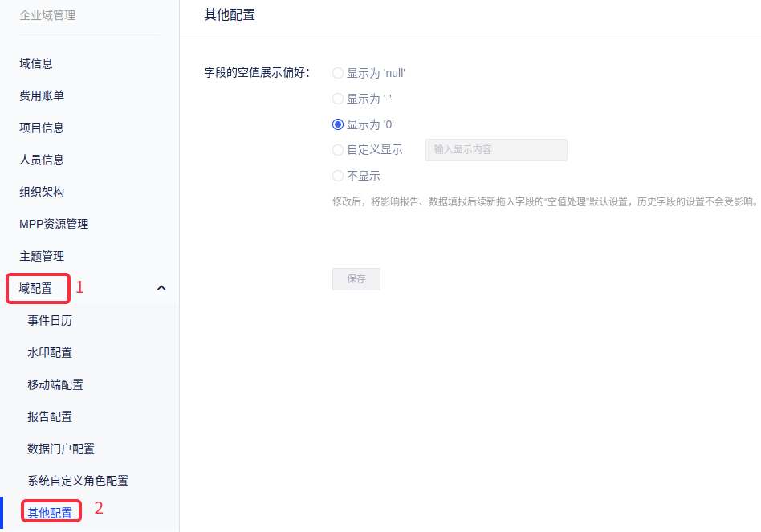Open MPP资源管理 section

pos(54,224)
